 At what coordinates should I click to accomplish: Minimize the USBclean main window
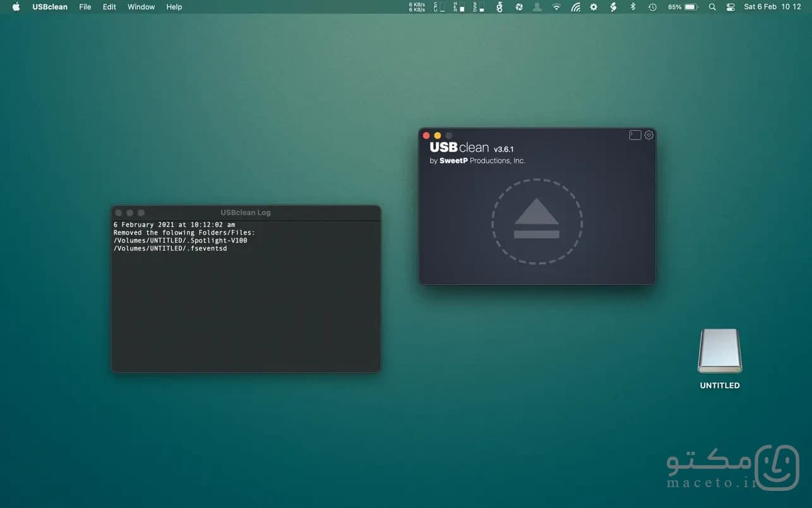[x=438, y=136]
